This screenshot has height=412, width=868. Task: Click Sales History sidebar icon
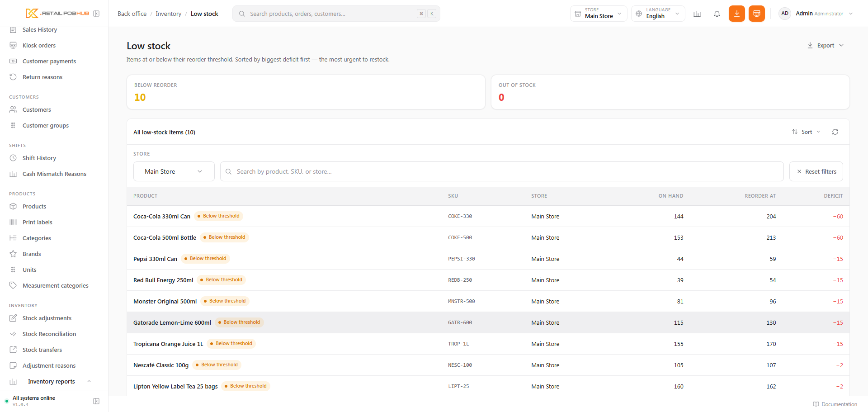click(x=13, y=30)
